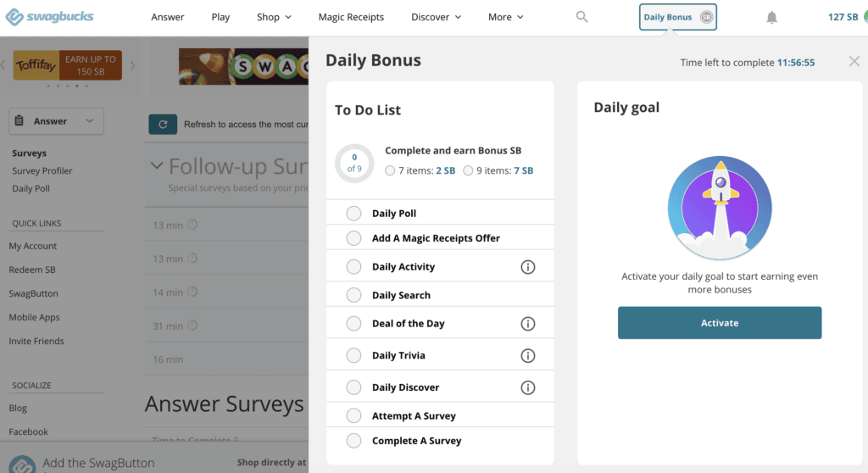868x473 pixels.
Task: Click the 0 of 9 progress ring
Action: (354, 163)
